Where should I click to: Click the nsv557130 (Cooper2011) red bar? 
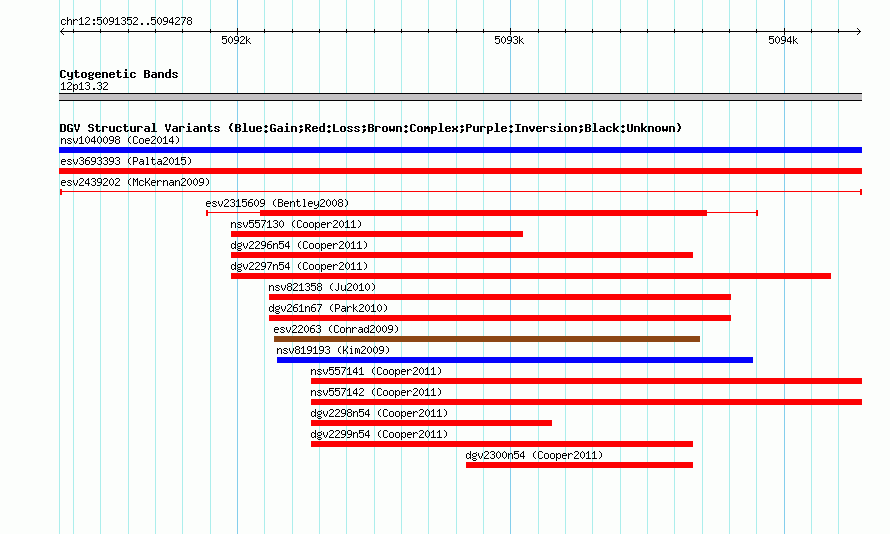tap(377, 234)
